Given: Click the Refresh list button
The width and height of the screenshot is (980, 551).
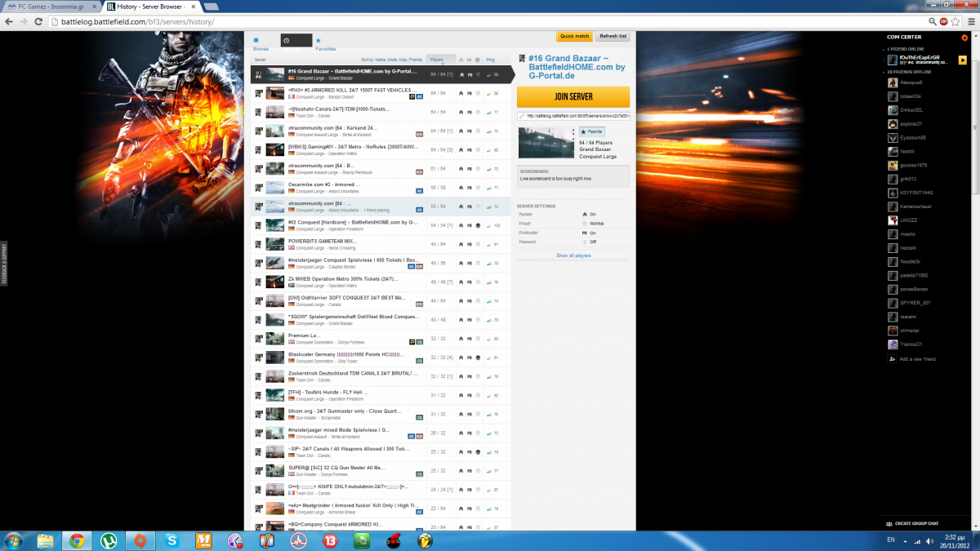Looking at the screenshot, I should pos(613,36).
